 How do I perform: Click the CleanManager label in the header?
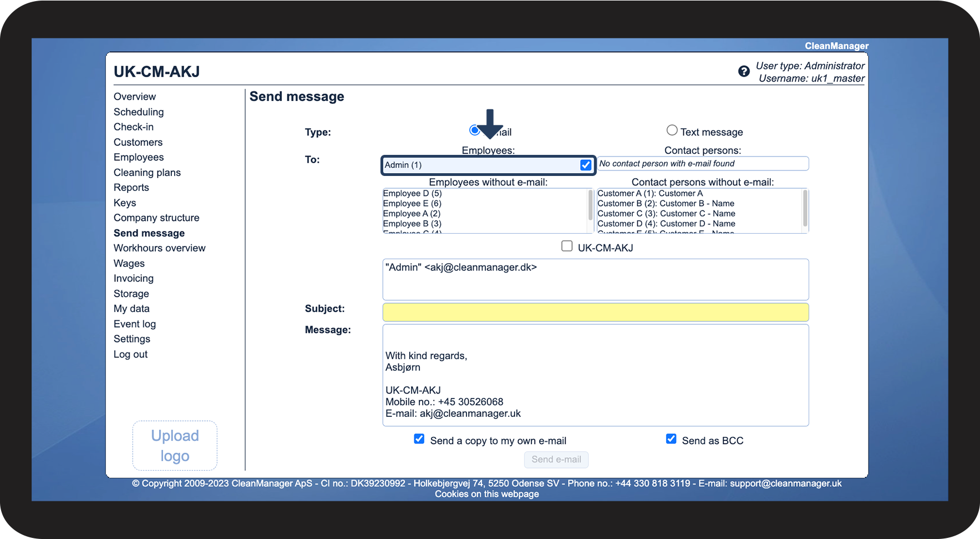click(836, 46)
